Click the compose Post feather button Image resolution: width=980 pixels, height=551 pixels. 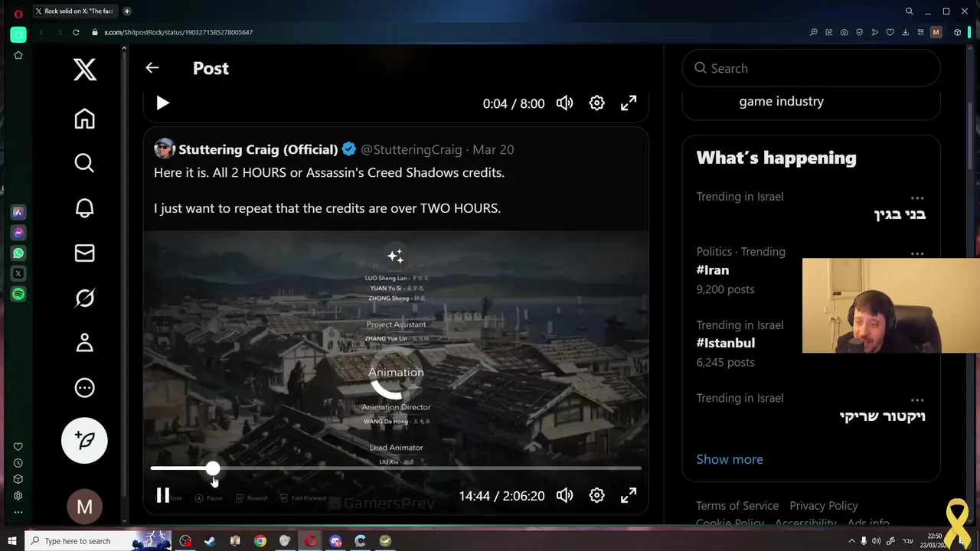pyautogui.click(x=84, y=440)
